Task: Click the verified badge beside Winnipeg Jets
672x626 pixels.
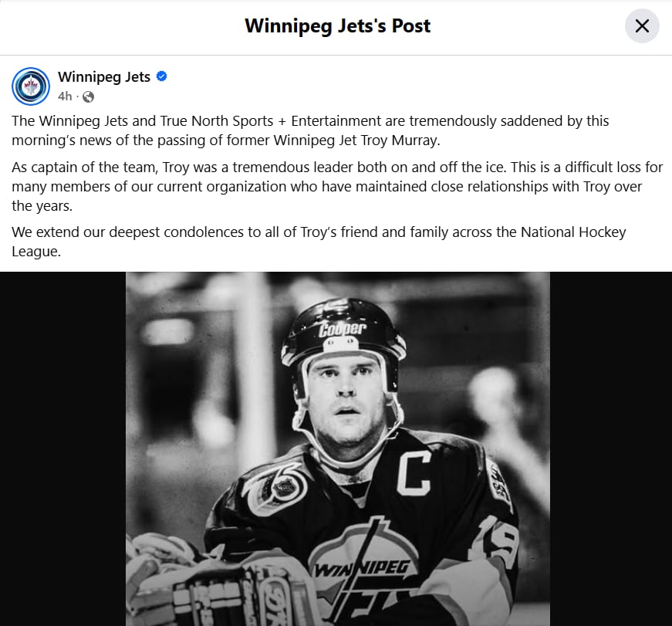Action: tap(161, 76)
